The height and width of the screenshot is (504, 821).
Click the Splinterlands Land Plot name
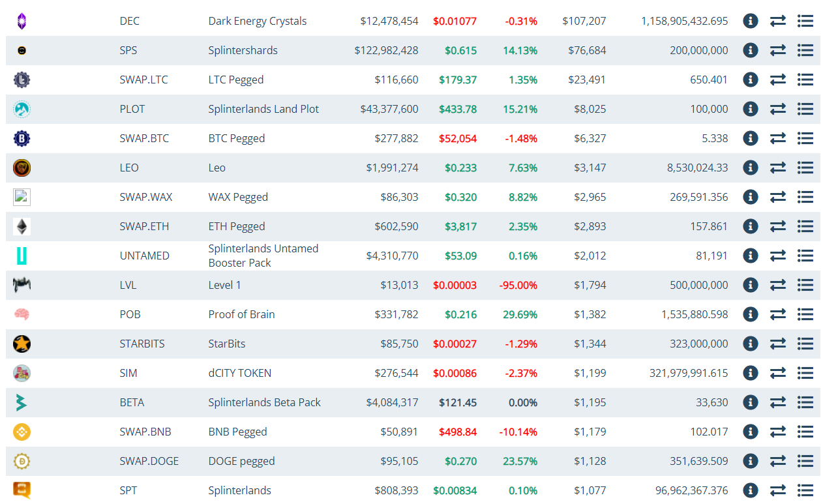263,109
